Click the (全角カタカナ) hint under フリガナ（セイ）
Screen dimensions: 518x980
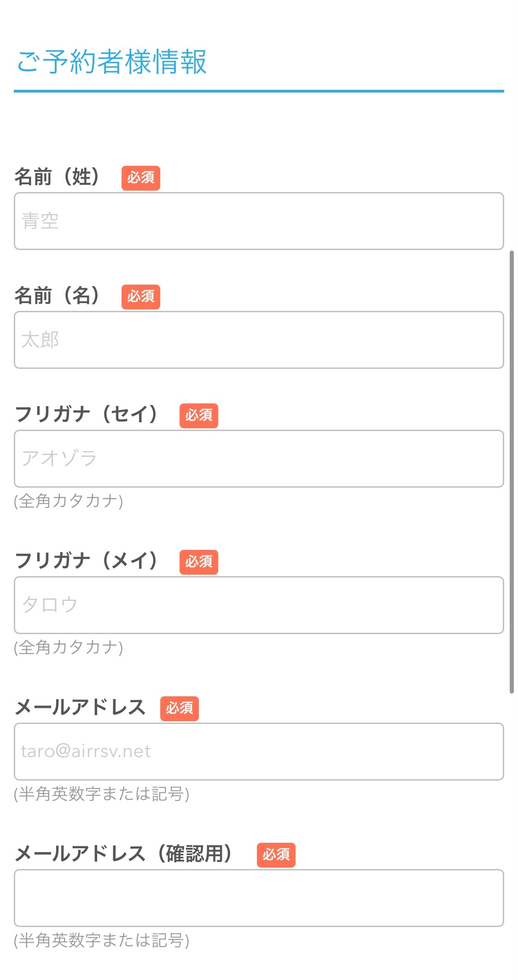(x=69, y=501)
